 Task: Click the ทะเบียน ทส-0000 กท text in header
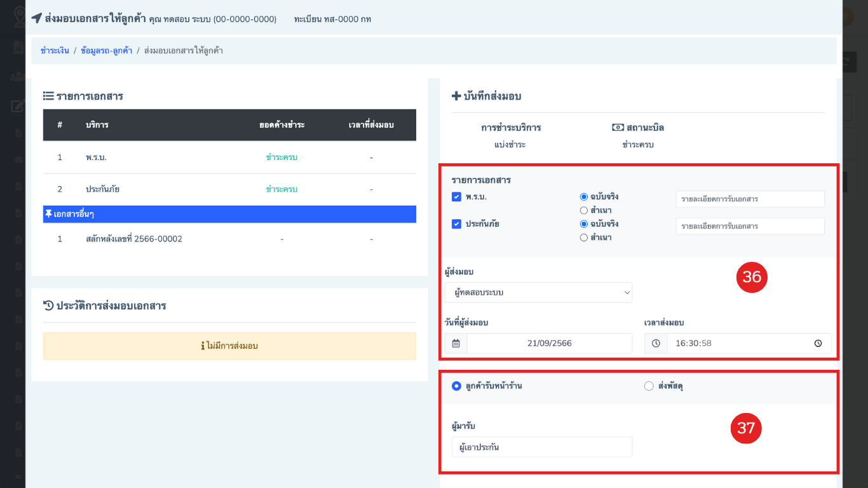click(x=332, y=19)
